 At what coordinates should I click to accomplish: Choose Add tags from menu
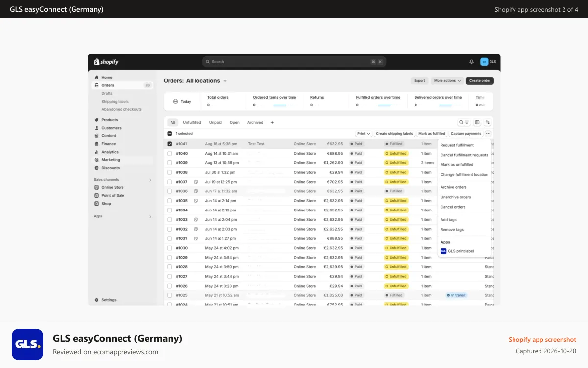pos(448,220)
